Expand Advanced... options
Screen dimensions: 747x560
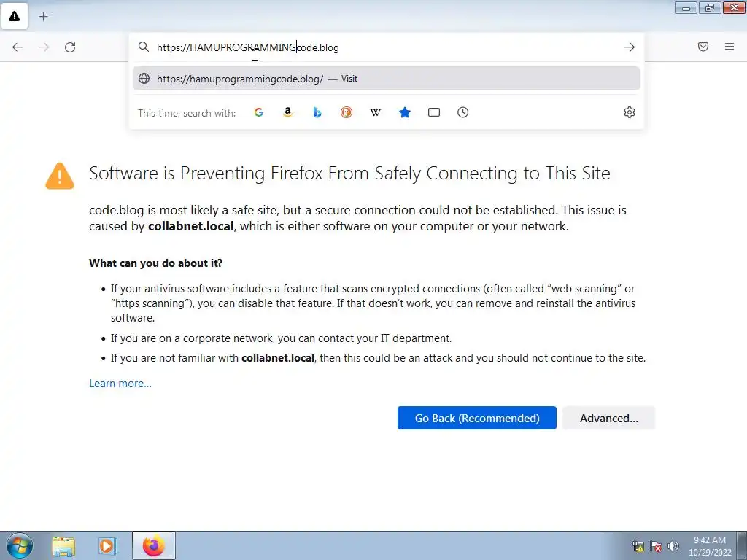point(608,418)
